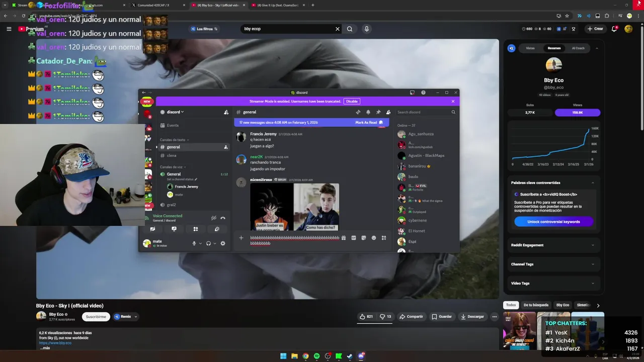Viewport: 644px width, 362px height.
Task: Open Discord threads icon in channel header
Action: click(x=358, y=112)
